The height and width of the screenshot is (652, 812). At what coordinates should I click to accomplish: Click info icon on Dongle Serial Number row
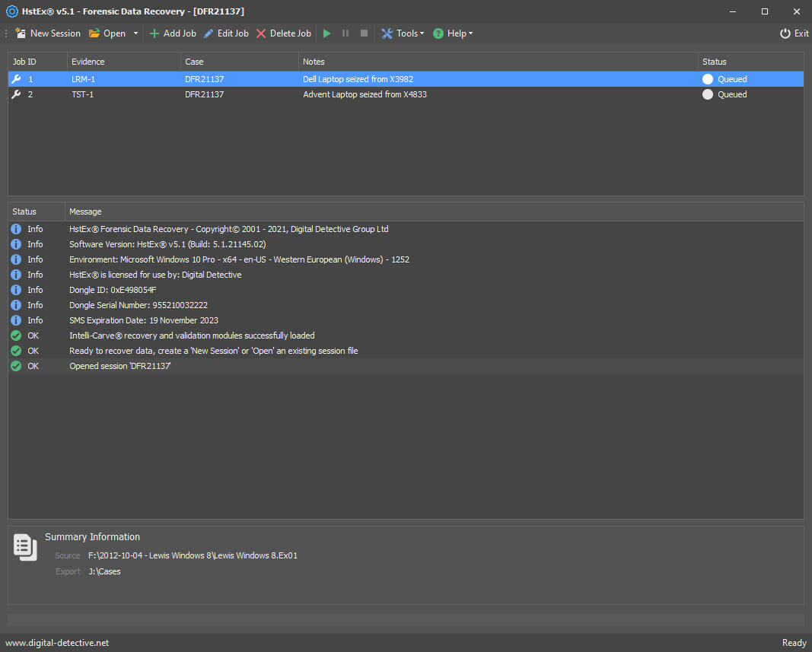coord(16,305)
